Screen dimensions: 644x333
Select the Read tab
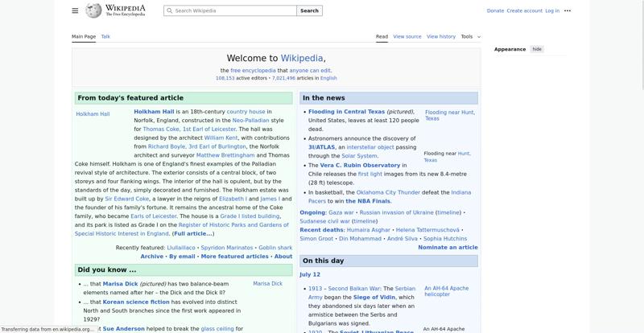click(382, 36)
